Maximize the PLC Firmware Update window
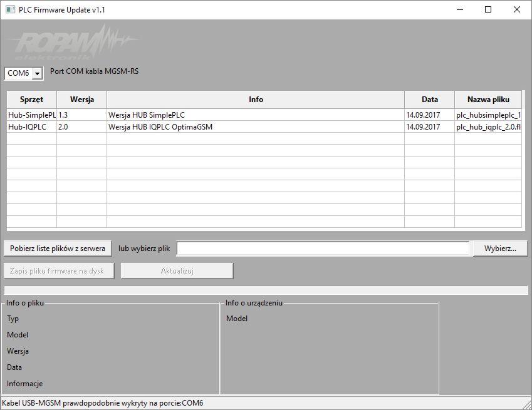 [x=488, y=9]
